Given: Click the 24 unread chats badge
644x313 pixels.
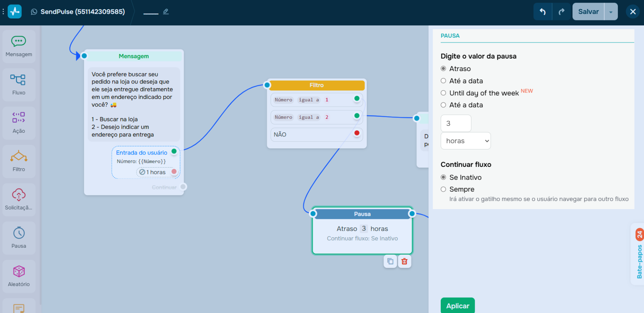Looking at the screenshot, I should (640, 235).
